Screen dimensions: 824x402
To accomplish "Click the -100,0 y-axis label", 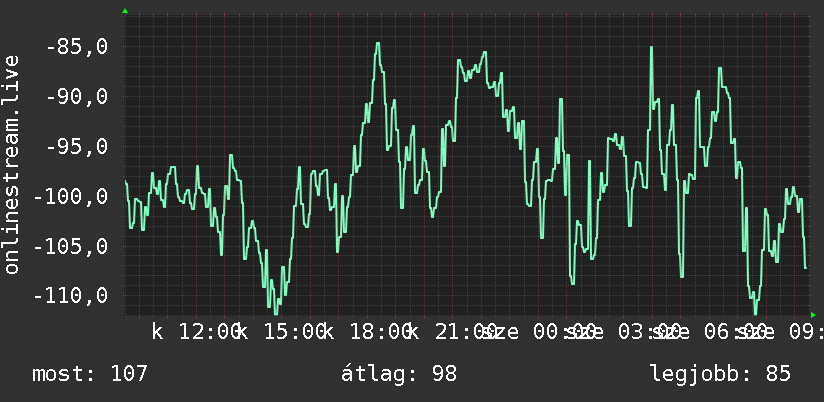I will click(x=71, y=197).
